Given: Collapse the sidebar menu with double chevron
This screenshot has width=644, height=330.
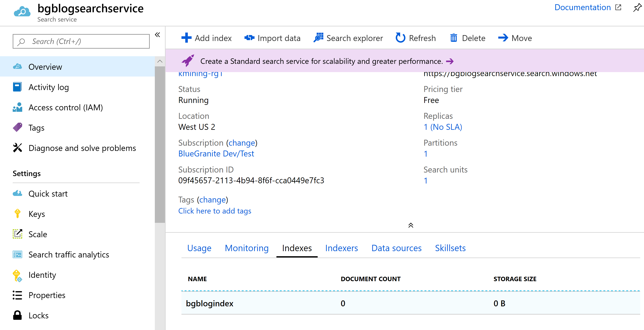Looking at the screenshot, I should coord(158,35).
